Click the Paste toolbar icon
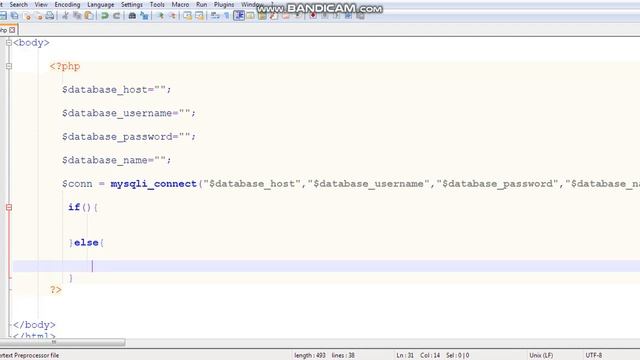Viewport: 640px width, 360px height. pyautogui.click(x=89, y=16)
